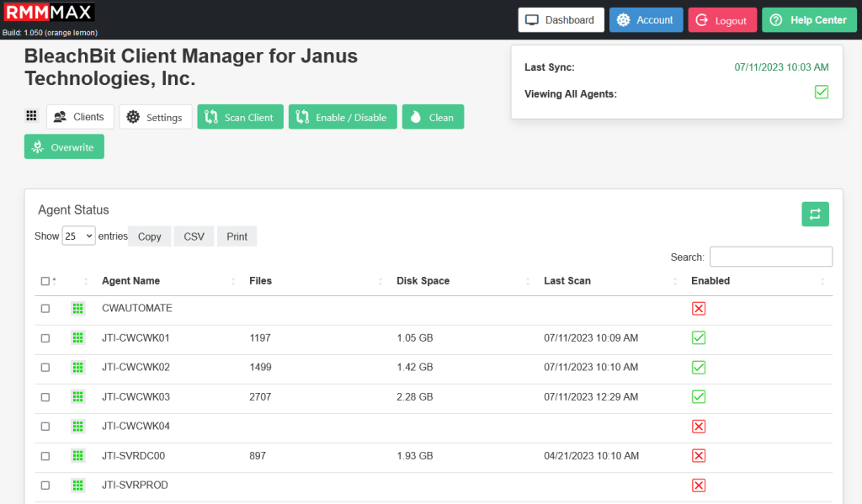Click the green Clean button
The image size is (862, 504).
[x=433, y=116]
